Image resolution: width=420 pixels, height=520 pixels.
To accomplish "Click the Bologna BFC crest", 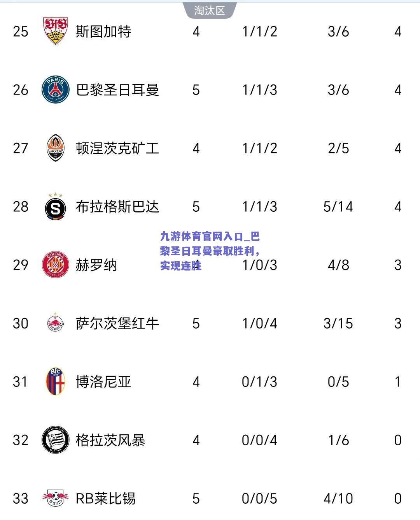I will point(56,381).
